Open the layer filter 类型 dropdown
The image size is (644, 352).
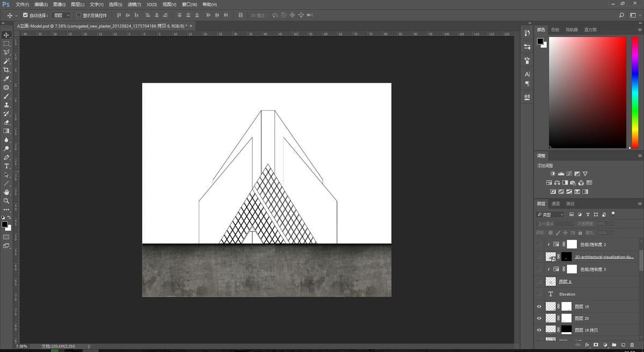point(550,214)
